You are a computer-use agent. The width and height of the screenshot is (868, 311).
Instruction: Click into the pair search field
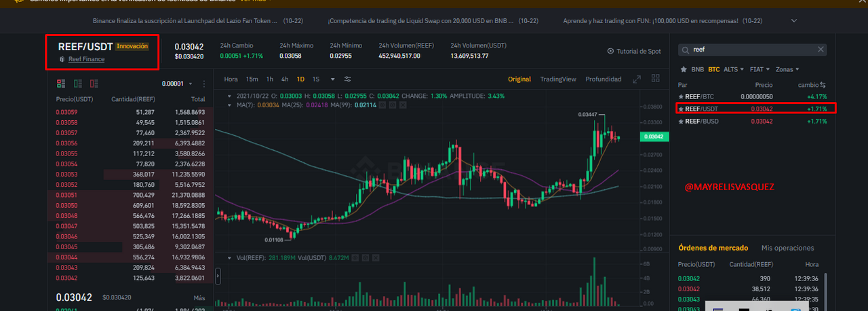pos(753,50)
